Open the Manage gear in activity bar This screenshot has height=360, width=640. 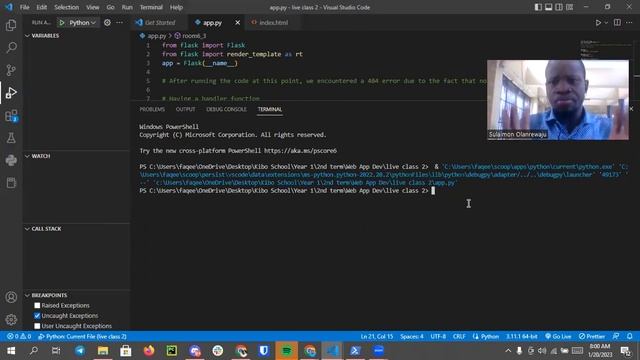(x=11, y=319)
